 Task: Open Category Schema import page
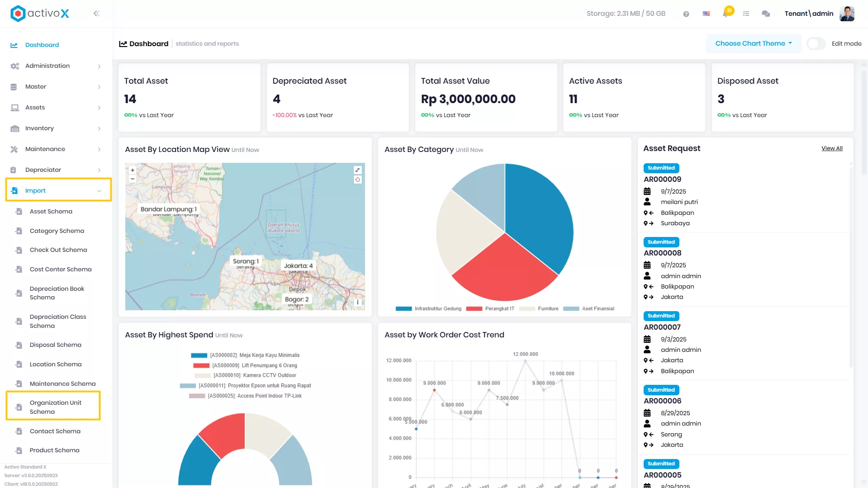pyautogui.click(x=57, y=231)
